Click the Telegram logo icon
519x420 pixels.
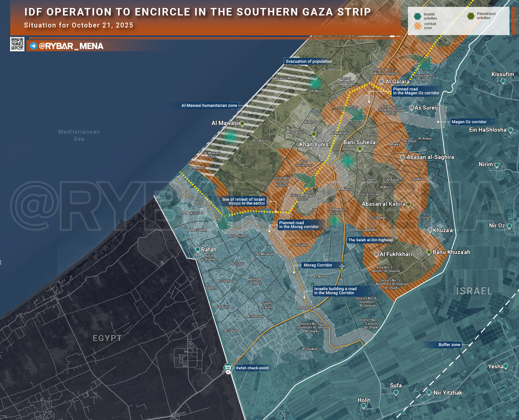coord(33,46)
